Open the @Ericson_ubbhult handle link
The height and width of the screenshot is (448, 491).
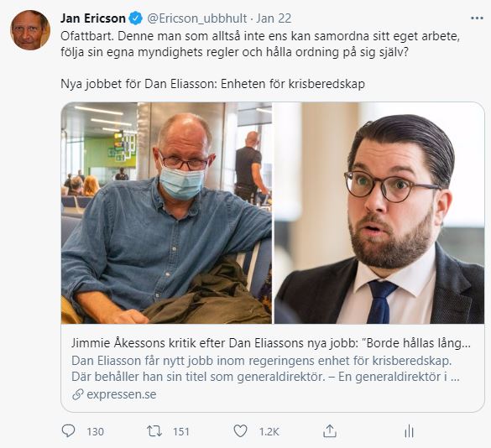pyautogui.click(x=197, y=18)
